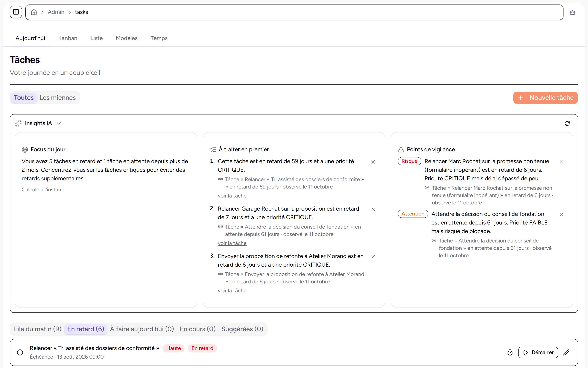Refresh the Insights IA panel

[567, 124]
